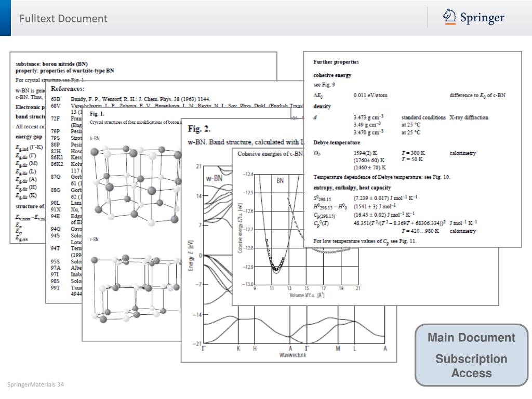This screenshot has width=532, height=399.
Task: Click the 'energy gap' subheading
Action: [29, 137]
